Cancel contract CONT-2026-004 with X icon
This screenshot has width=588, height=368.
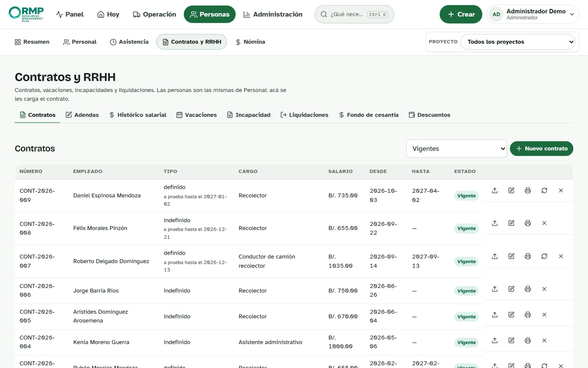click(544, 340)
